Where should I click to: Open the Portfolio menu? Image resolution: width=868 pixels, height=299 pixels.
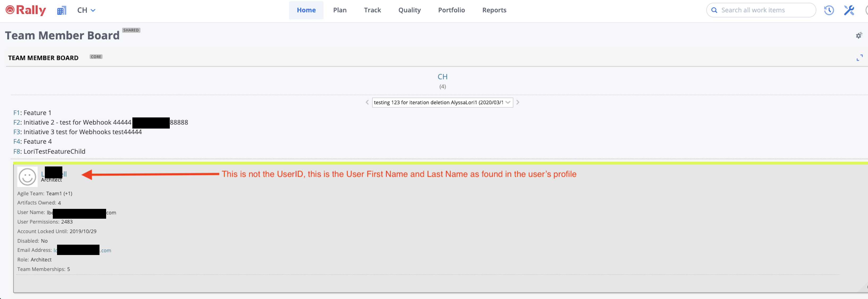coord(451,10)
